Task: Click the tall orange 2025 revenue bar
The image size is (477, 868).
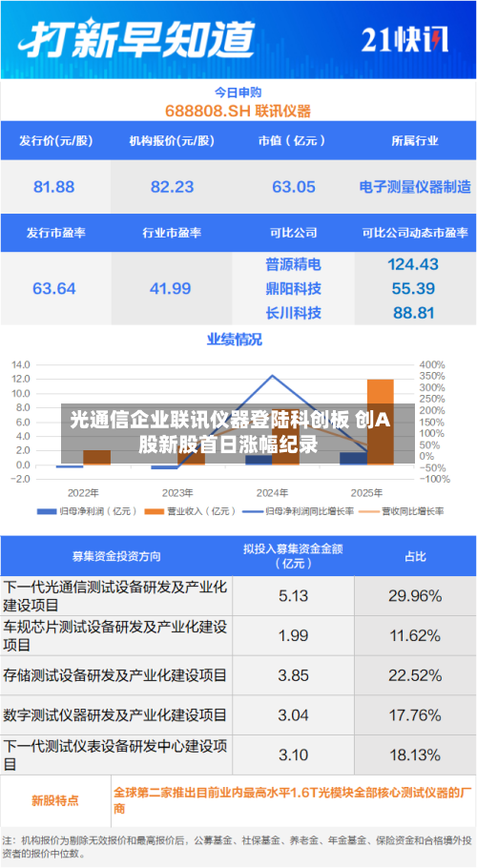Action: [x=380, y=422]
